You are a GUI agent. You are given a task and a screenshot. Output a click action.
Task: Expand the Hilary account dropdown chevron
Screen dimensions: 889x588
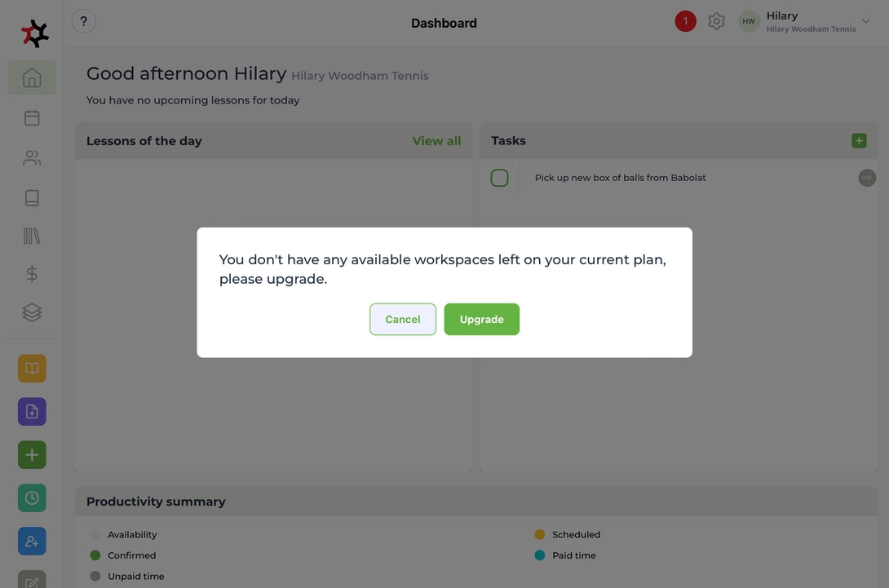[866, 22]
